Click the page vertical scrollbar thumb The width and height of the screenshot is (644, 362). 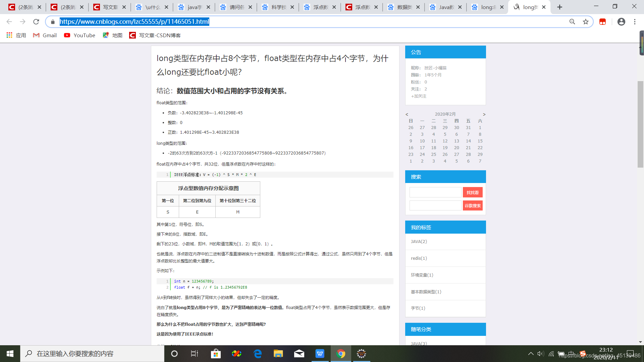pyautogui.click(x=640, y=124)
